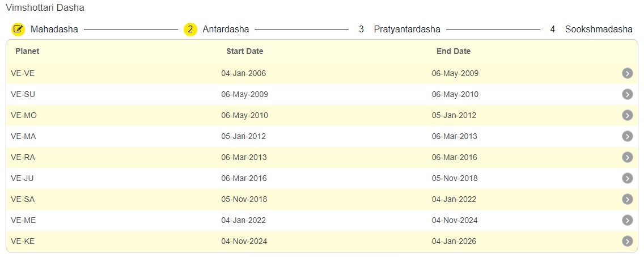Click the End Date column header
The image size is (644, 257).
tap(454, 51)
